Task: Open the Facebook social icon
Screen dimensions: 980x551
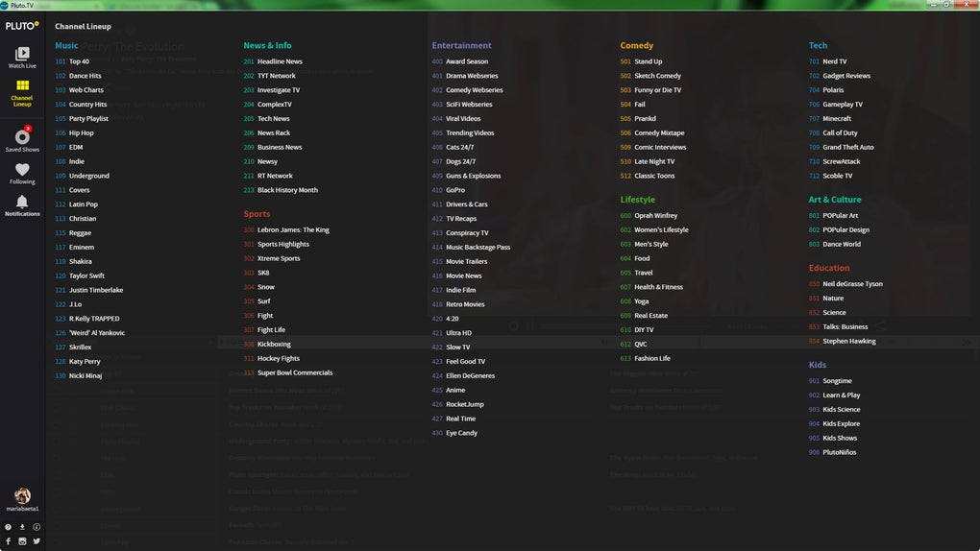Action: (8, 541)
